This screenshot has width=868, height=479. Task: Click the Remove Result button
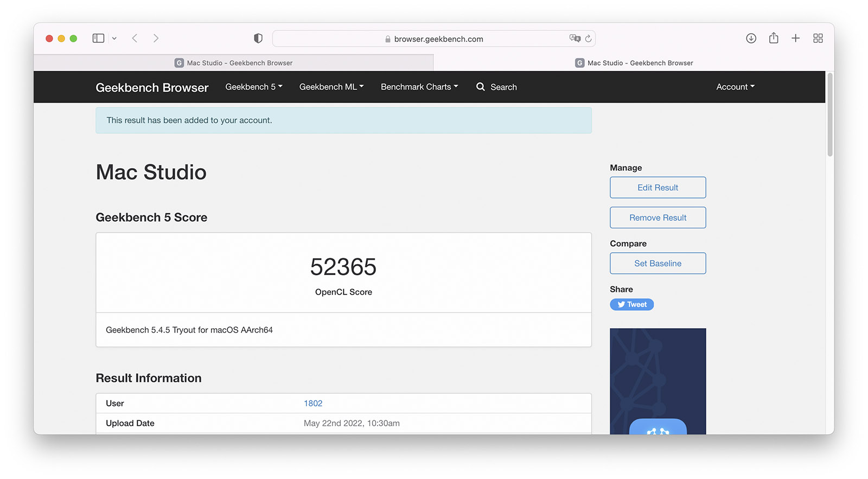(658, 218)
